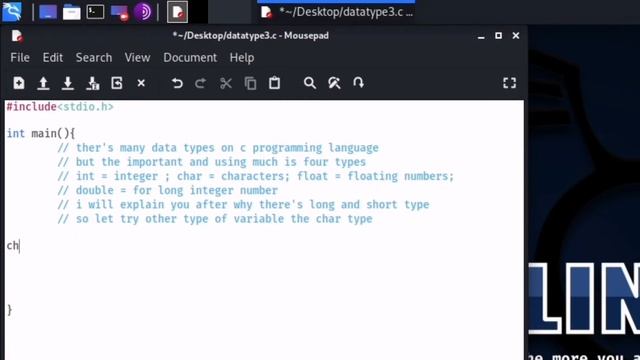Minimize the Mousepad window
The height and width of the screenshot is (360, 640).
click(481, 36)
